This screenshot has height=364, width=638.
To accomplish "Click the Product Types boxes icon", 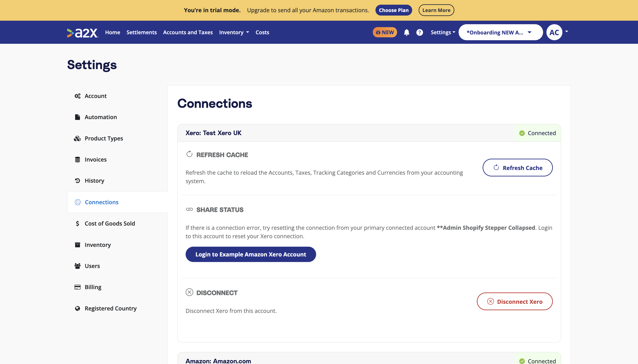I will click(77, 138).
